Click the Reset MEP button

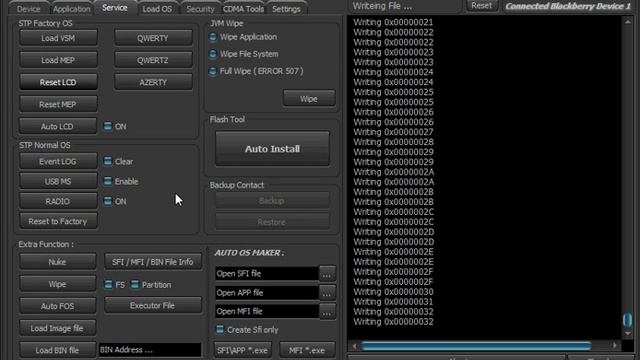click(58, 104)
